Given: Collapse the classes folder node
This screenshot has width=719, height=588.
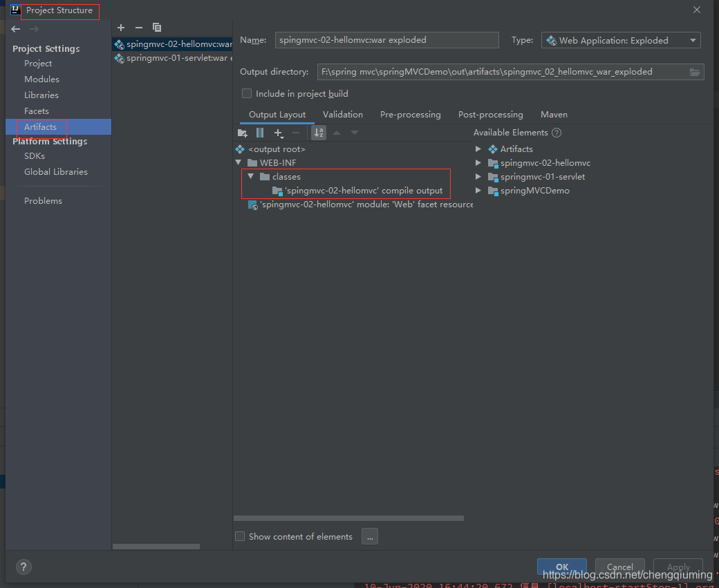Looking at the screenshot, I should pyautogui.click(x=251, y=176).
